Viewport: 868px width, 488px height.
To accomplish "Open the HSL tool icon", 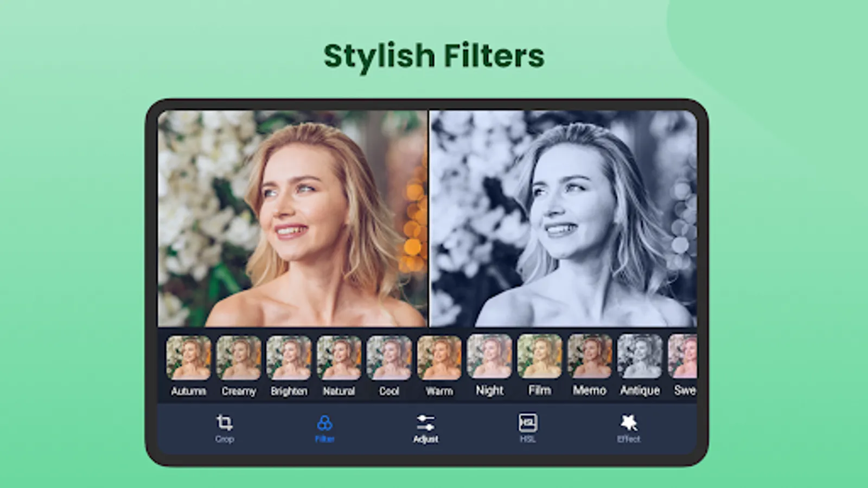I will click(528, 422).
